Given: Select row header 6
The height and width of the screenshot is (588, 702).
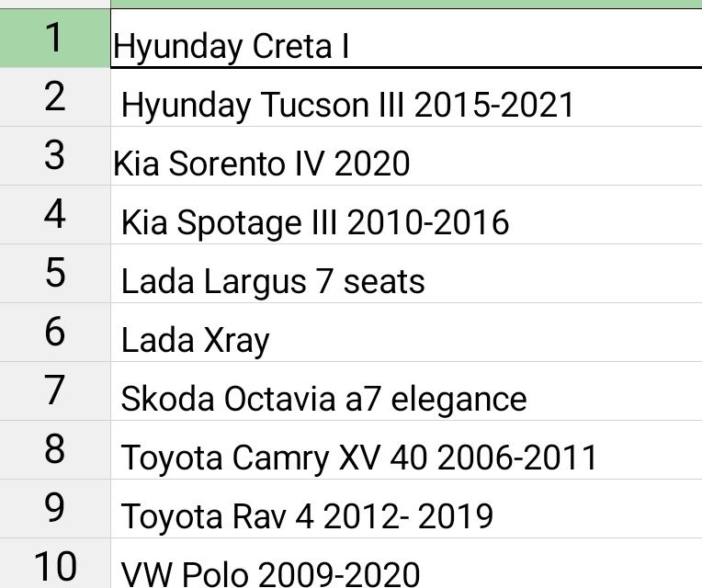Looking at the screenshot, I should click(x=55, y=332).
